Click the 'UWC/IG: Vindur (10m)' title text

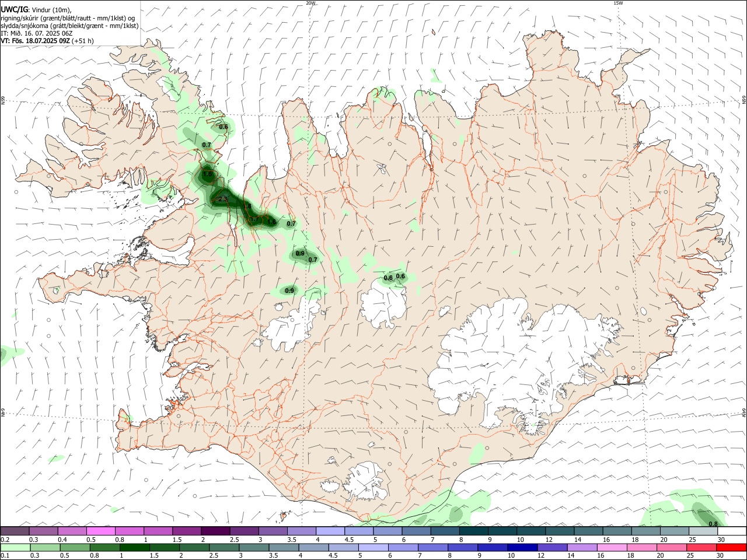tap(36, 10)
